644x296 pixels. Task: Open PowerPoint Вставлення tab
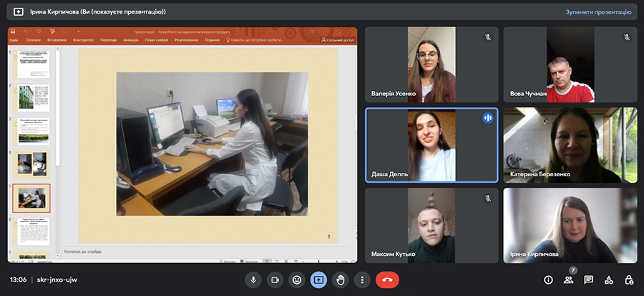(x=57, y=40)
